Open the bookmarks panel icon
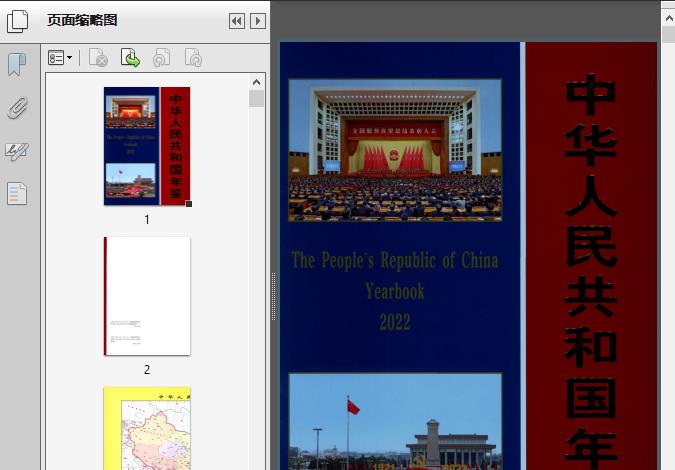The height and width of the screenshot is (470, 675). click(17, 65)
